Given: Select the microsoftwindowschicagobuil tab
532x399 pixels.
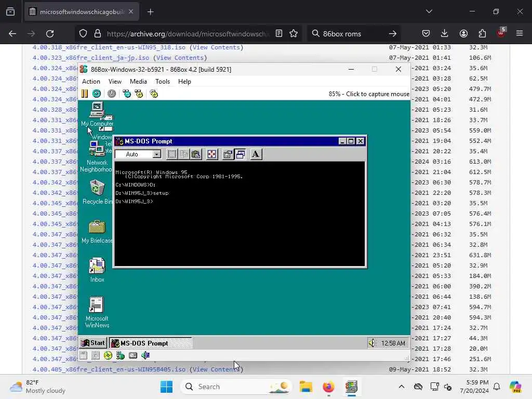Looking at the screenshot, I should (82, 12).
